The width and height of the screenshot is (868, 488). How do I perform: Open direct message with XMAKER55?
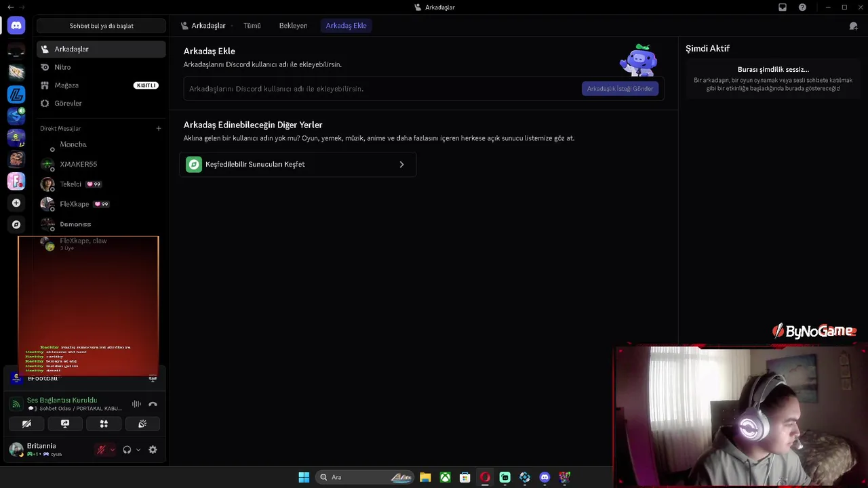101,164
